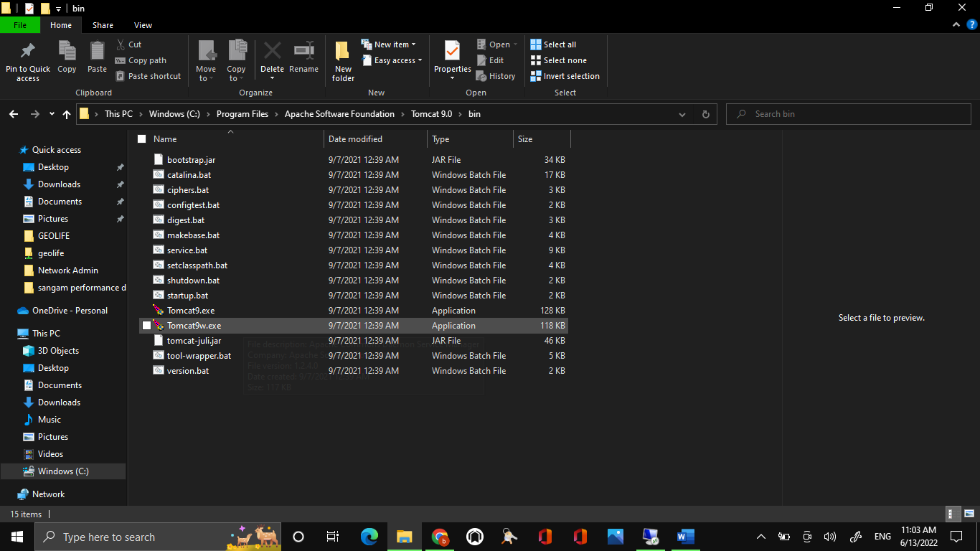
Task: Switch to the View ribbon tab
Action: [143, 25]
